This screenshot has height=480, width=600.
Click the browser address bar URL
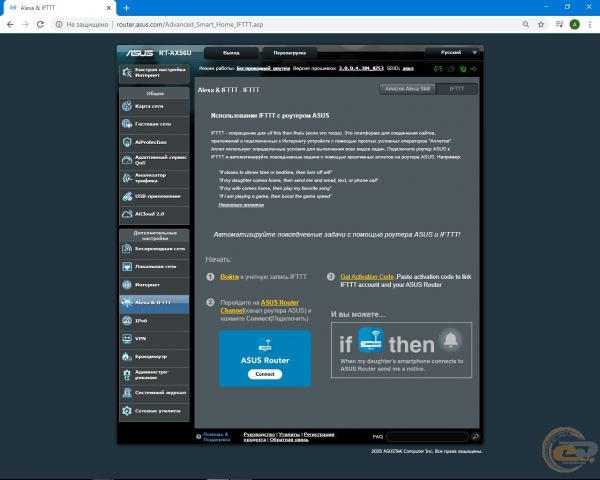pos(190,24)
